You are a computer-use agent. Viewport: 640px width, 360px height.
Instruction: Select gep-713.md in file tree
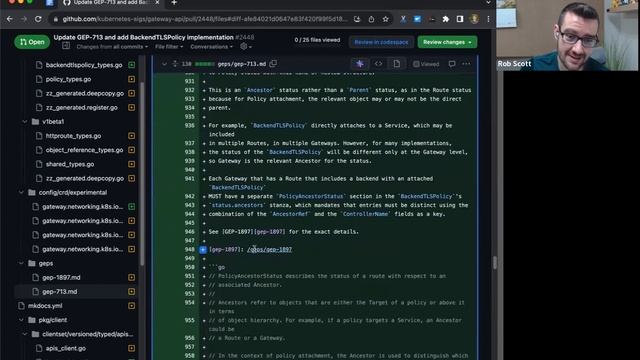[x=60, y=291]
